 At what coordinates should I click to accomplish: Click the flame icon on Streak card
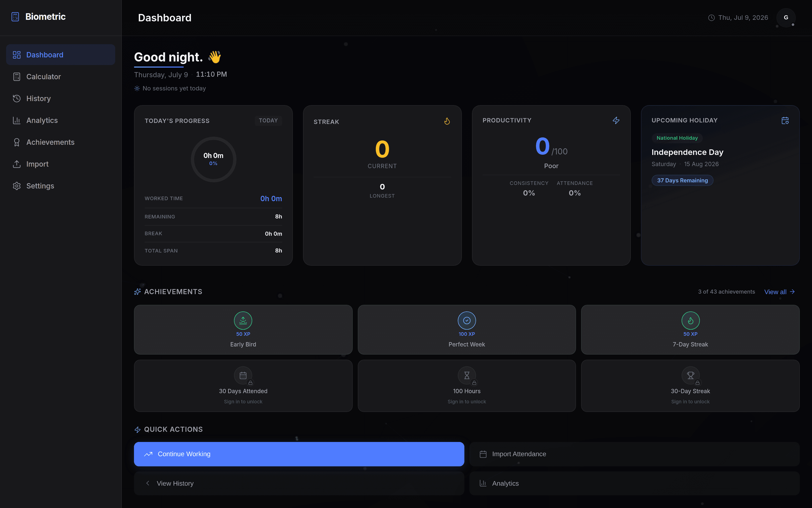(447, 121)
